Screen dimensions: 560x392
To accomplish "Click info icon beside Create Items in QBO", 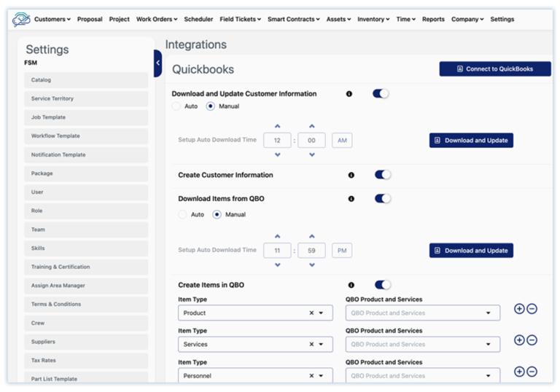I will point(351,285).
